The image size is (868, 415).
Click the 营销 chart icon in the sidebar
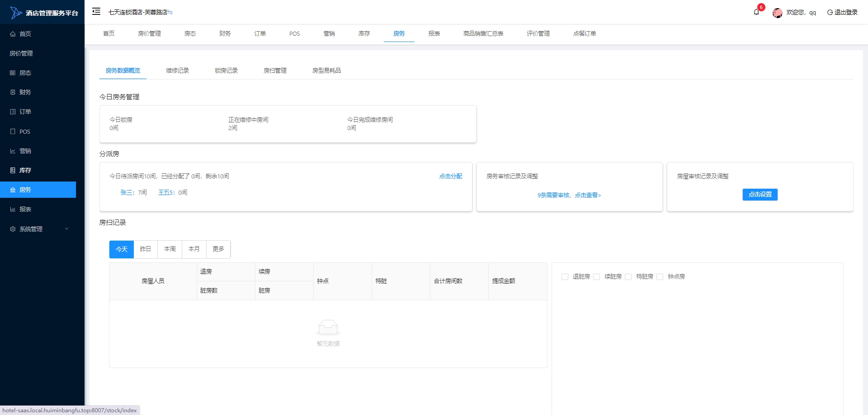pos(13,151)
